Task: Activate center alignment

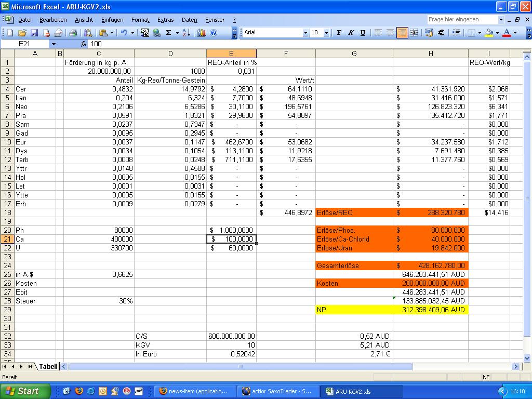Action: click(x=390, y=32)
